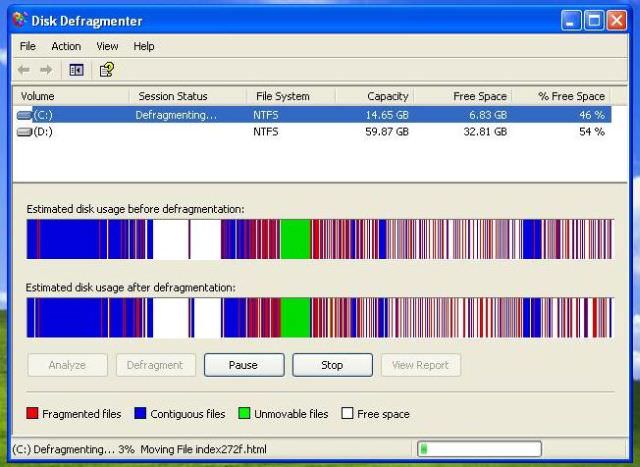This screenshot has height=467, width=640.
Task: Click the Forward arrow toolbar icon
Action: pos(46,70)
